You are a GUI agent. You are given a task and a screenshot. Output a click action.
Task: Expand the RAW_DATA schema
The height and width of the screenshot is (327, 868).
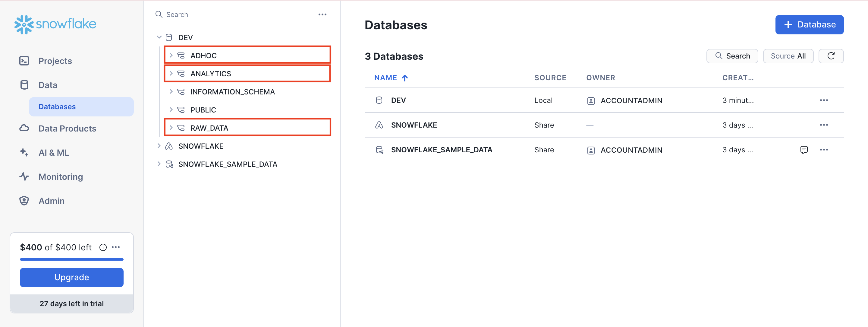coord(171,128)
